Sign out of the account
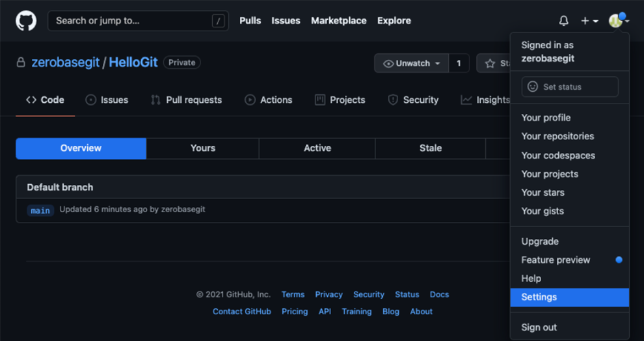The image size is (644, 341). 539,327
